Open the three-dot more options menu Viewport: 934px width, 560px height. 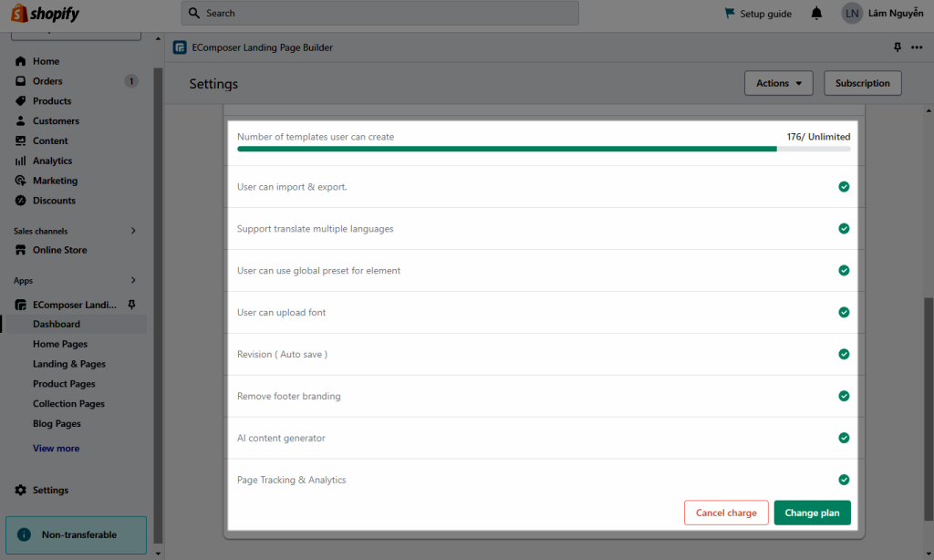pos(917,47)
